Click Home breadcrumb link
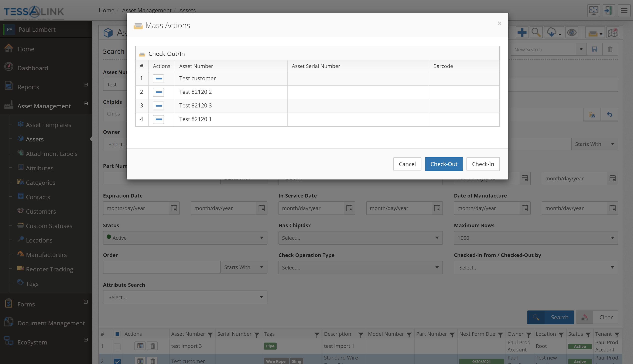 pyautogui.click(x=106, y=10)
